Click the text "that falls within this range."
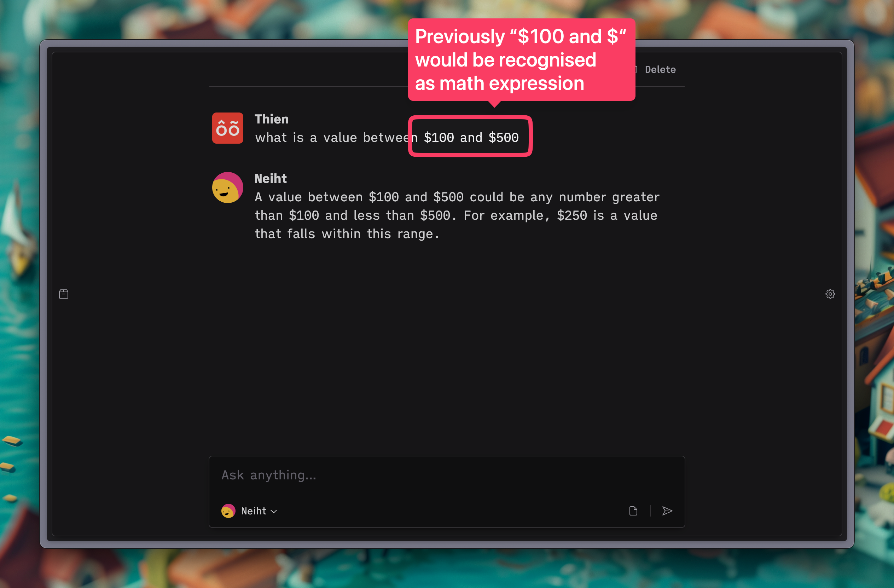 [347, 234]
